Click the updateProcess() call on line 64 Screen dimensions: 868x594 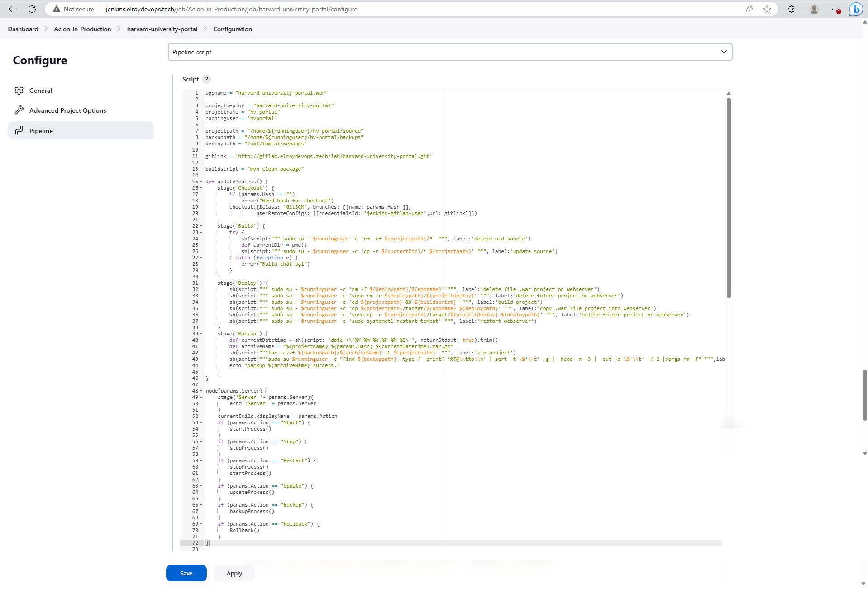[x=252, y=492]
